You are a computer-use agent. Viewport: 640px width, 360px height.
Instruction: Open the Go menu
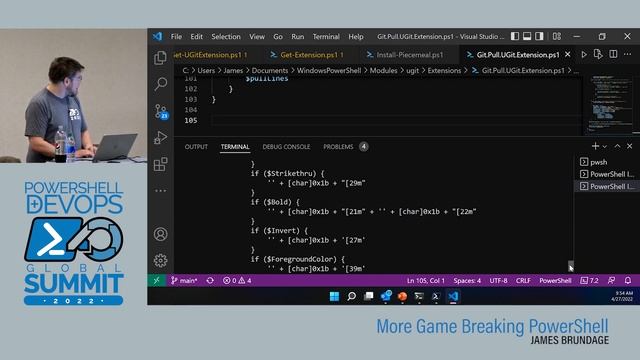(278, 36)
